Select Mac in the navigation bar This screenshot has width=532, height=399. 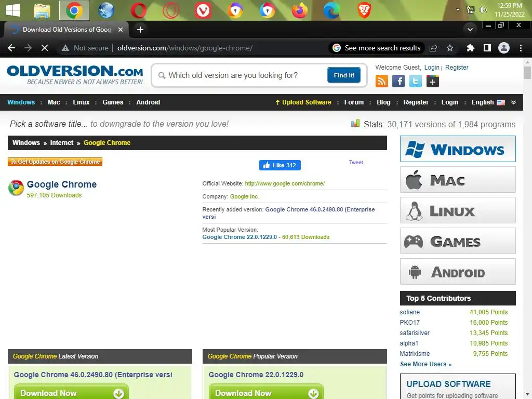(x=54, y=102)
